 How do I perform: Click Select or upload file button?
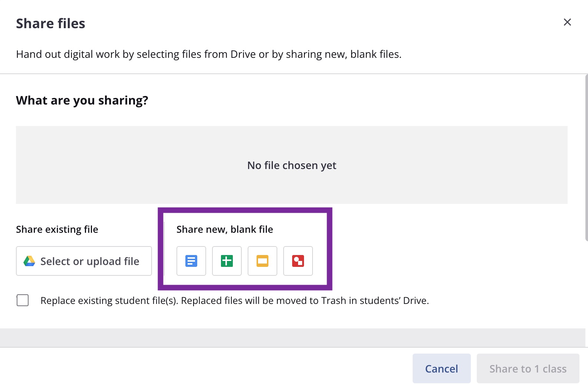tap(84, 261)
